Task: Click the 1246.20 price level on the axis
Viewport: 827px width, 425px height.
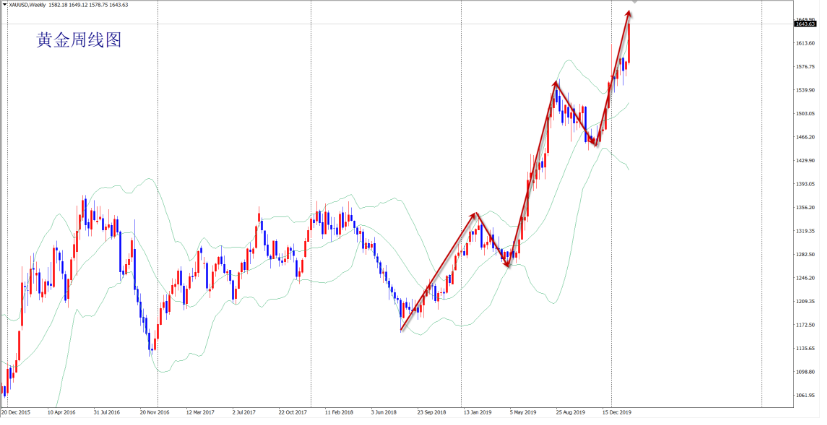Action: click(x=804, y=278)
